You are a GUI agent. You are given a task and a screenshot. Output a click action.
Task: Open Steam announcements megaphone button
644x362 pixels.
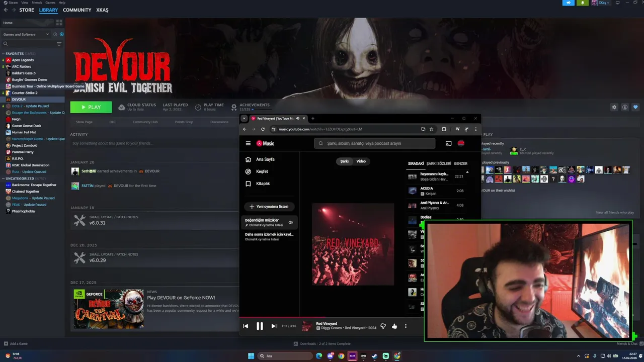(x=569, y=3)
